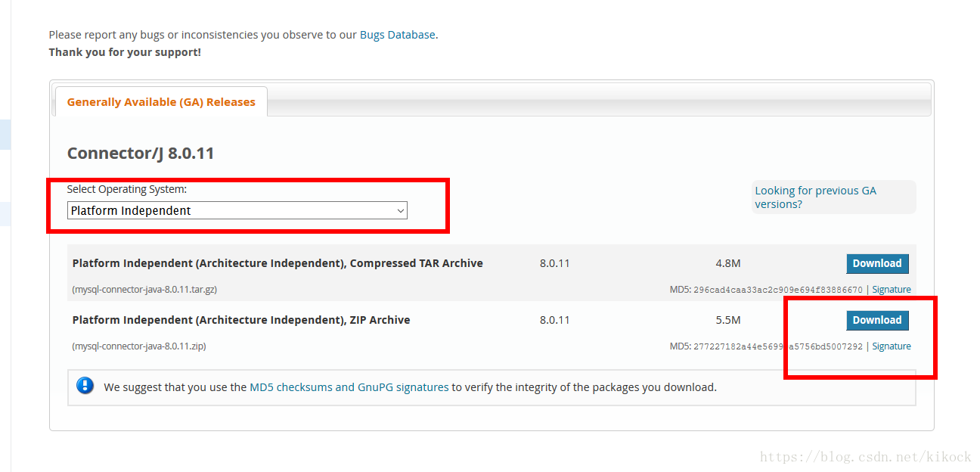
Task: Follow the previous GA versions link
Action: coord(815,197)
